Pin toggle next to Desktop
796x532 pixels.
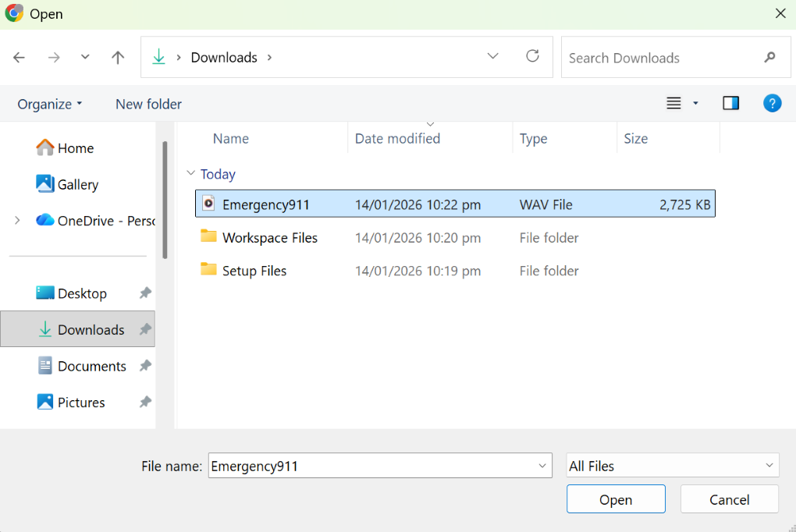pos(145,293)
